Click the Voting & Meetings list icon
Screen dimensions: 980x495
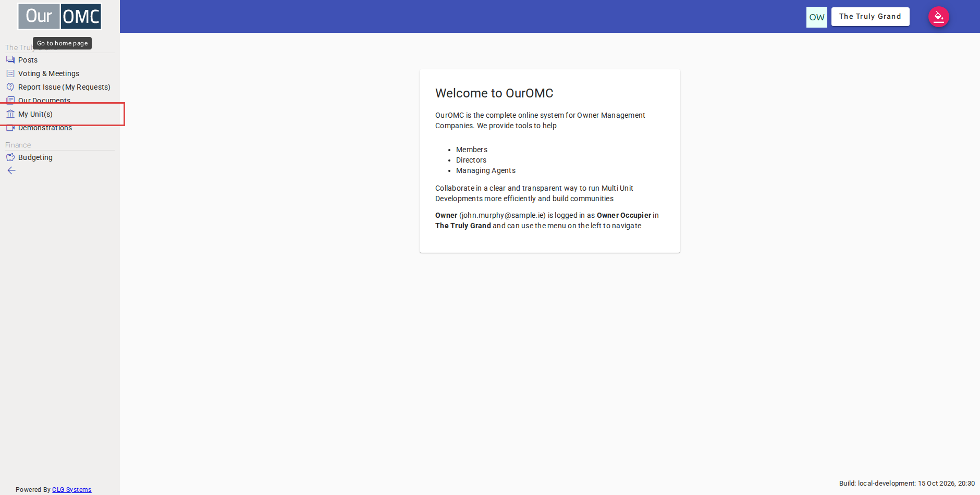pyautogui.click(x=10, y=73)
